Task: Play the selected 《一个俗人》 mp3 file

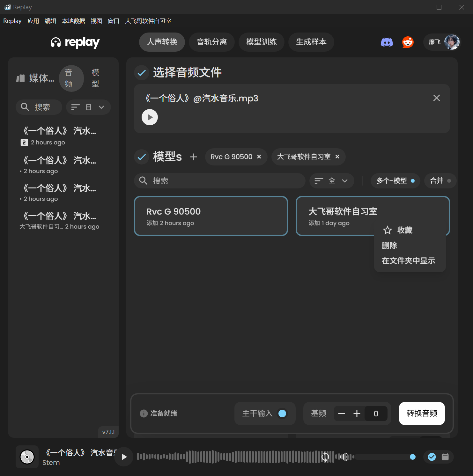Action: coord(150,117)
